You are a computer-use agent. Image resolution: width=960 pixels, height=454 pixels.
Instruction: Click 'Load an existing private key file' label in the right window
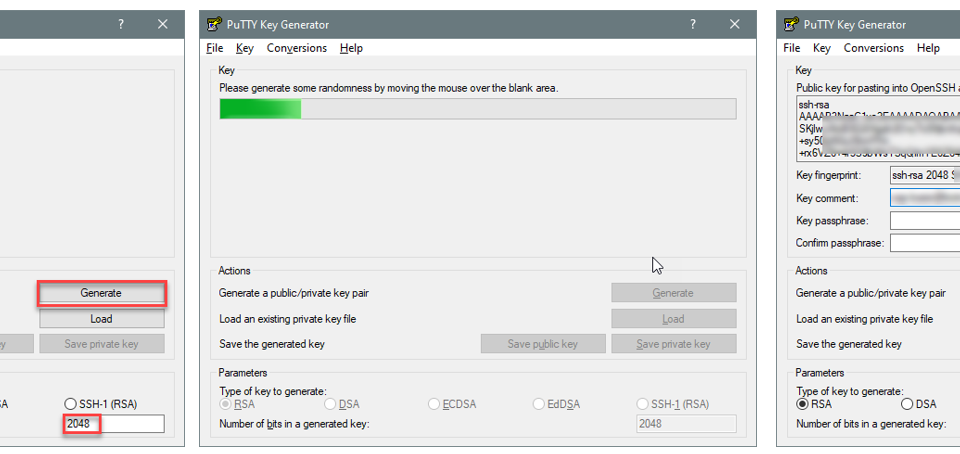point(864,319)
